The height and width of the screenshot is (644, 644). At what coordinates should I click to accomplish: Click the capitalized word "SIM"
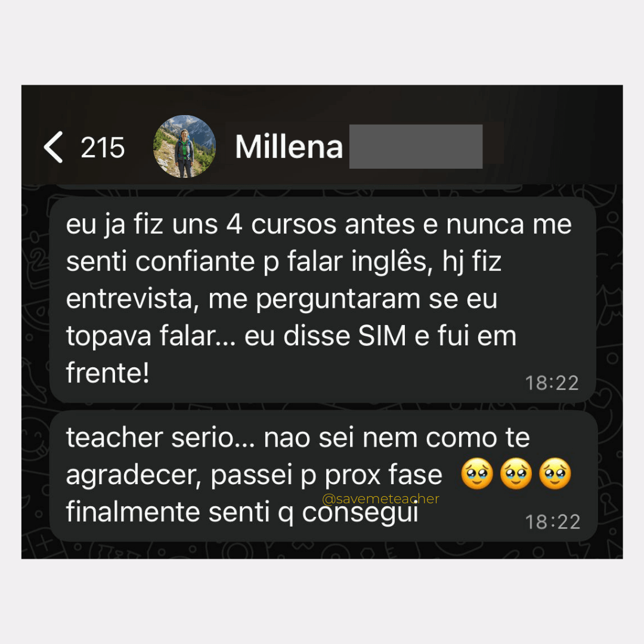[382, 336]
